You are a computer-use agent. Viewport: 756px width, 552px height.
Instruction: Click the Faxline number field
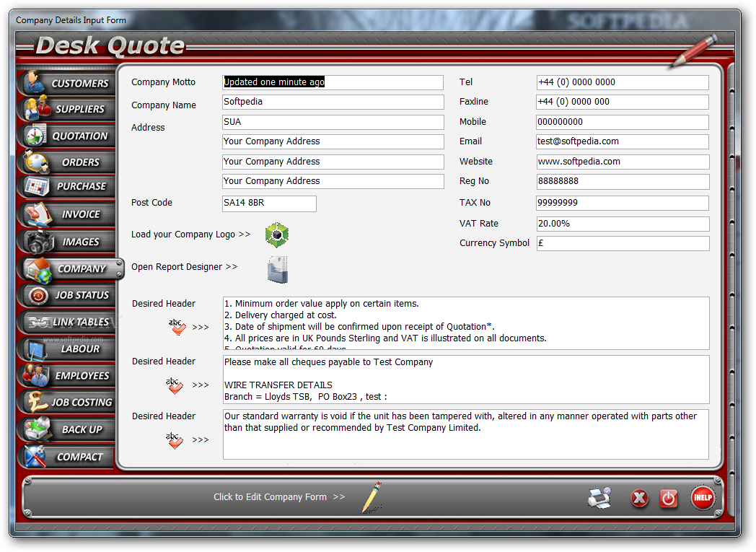pos(623,102)
